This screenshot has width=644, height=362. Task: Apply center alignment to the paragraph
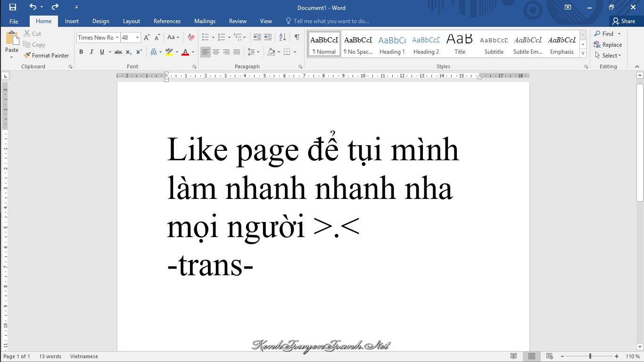216,52
